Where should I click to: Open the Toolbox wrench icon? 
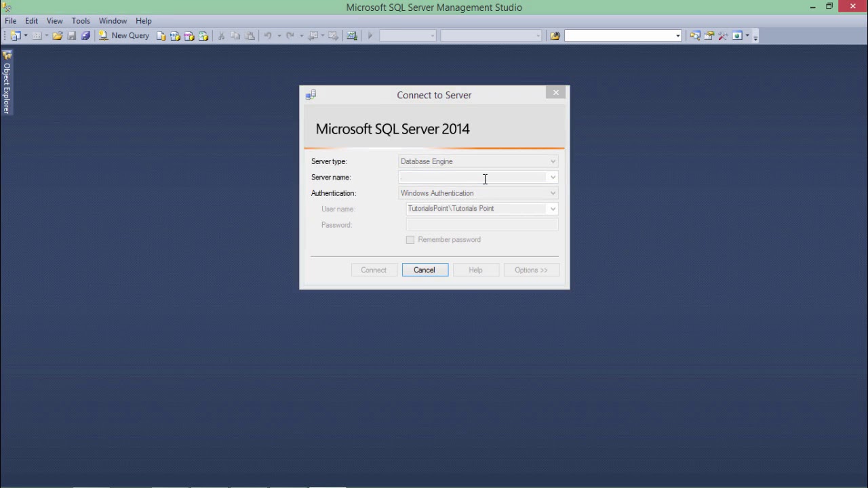723,36
